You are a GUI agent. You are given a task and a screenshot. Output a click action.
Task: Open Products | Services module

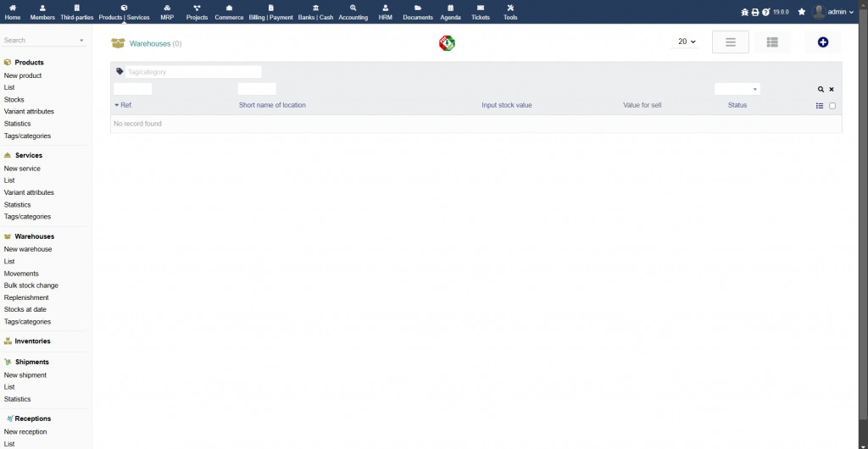[124, 12]
